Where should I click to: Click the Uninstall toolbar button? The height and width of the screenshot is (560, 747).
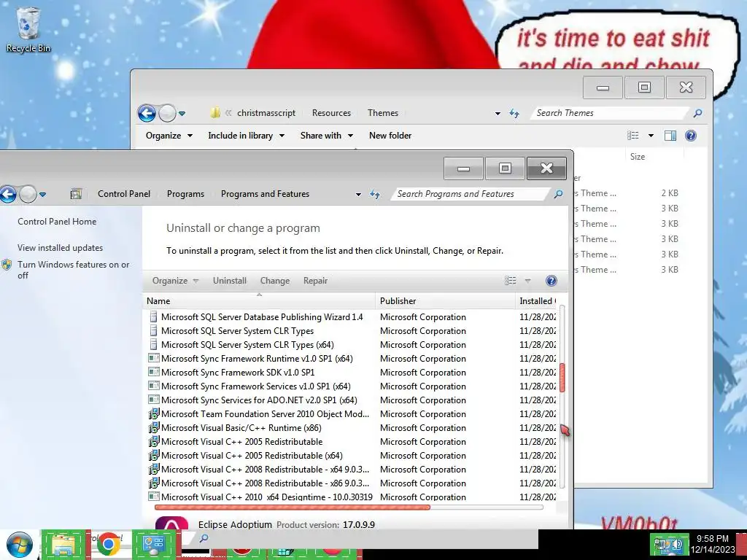click(230, 281)
